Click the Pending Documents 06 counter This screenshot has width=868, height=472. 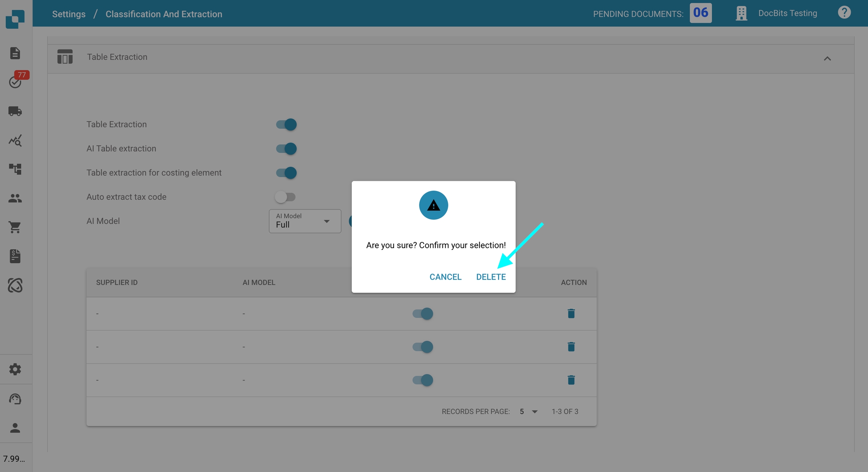tap(700, 13)
